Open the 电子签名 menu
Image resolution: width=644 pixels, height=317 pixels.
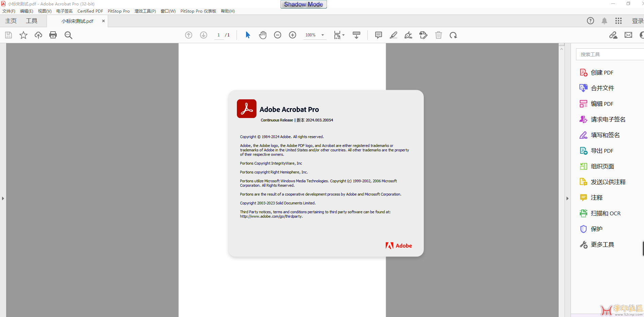65,11
